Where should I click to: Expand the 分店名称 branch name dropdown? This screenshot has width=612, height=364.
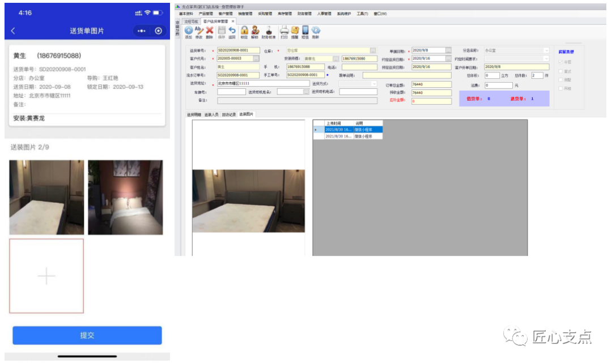(546, 50)
